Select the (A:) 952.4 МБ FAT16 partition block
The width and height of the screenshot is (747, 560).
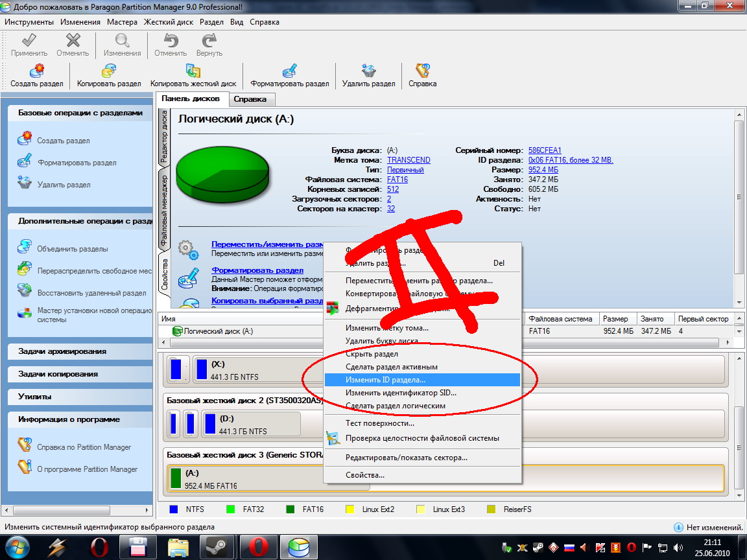268,478
